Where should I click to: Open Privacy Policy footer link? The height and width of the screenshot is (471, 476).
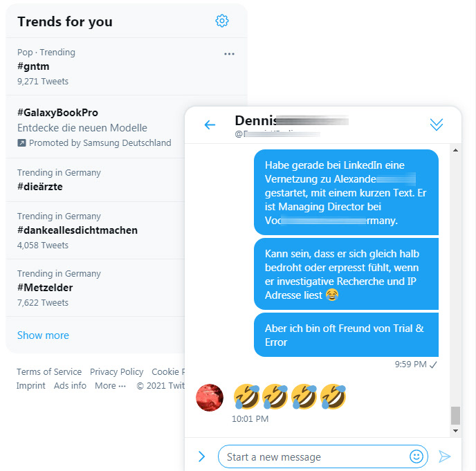coord(116,372)
